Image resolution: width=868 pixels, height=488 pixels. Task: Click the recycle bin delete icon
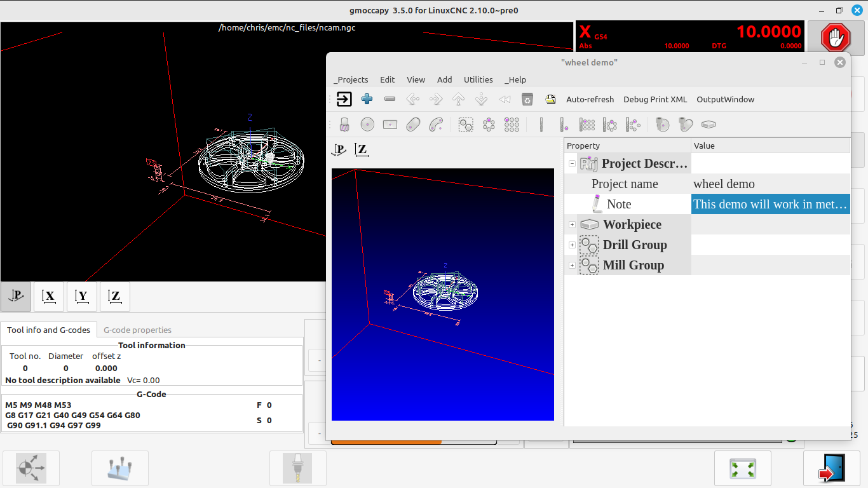[x=527, y=99]
